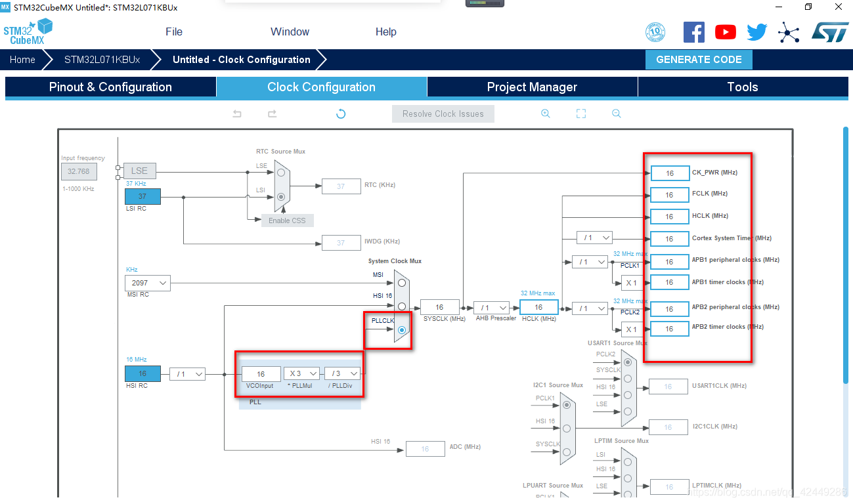Click the reset clock configuration icon

pos(341,114)
